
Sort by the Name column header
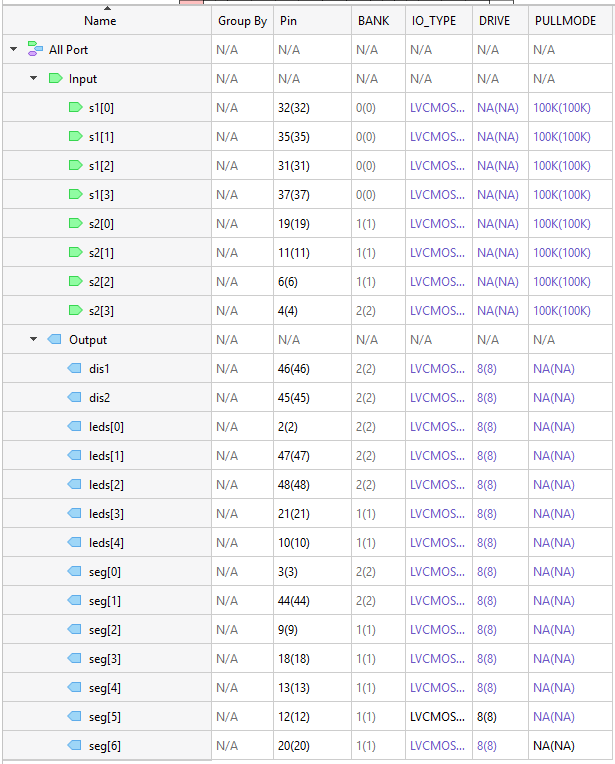[x=100, y=21]
